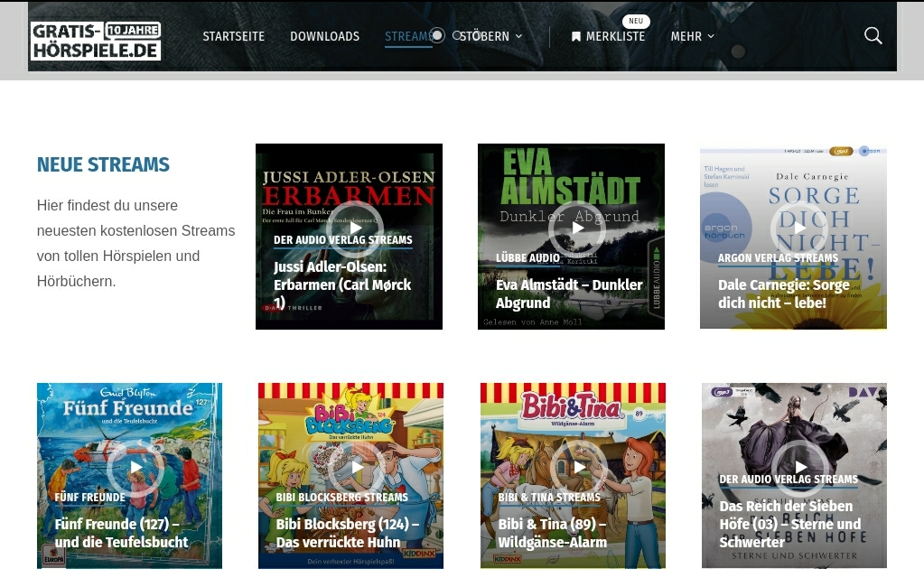The height and width of the screenshot is (578, 924).
Task: Select the Streams menu item
Action: pyautogui.click(x=408, y=36)
